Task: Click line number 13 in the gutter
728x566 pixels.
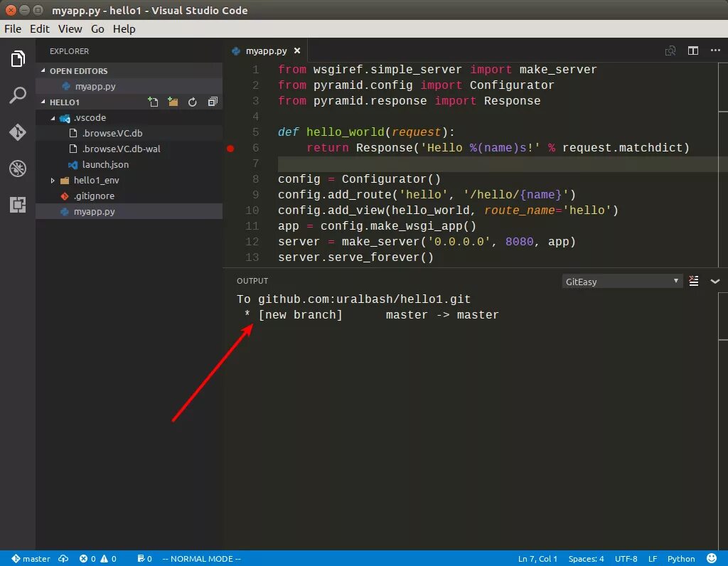Action: pyautogui.click(x=252, y=257)
